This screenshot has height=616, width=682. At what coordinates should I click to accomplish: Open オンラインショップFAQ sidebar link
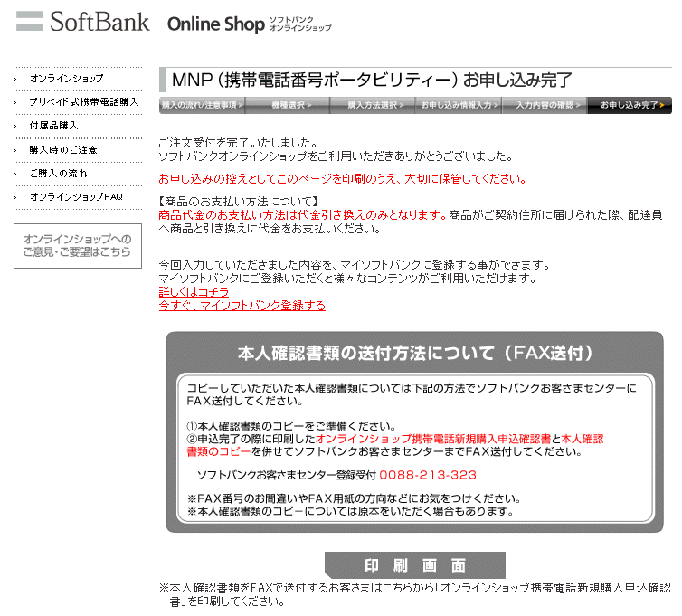pos(77,197)
